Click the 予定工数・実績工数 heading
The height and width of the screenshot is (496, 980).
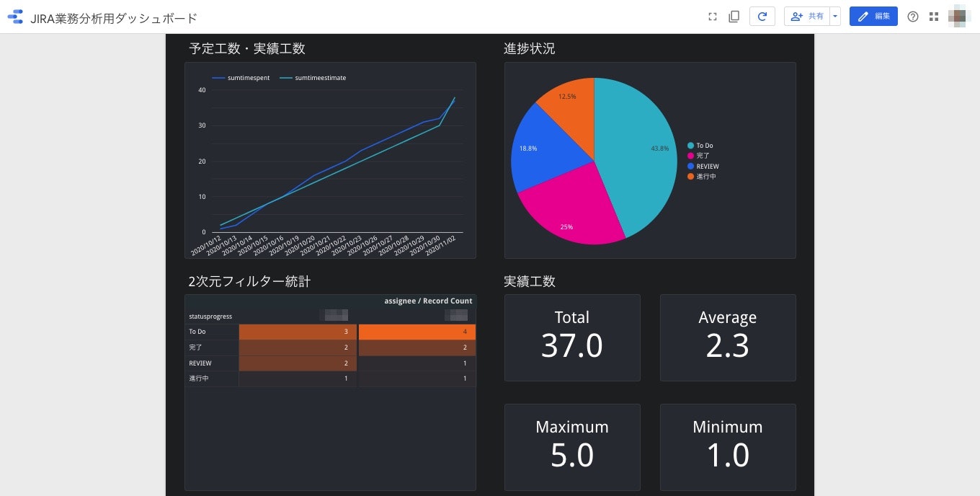click(246, 49)
